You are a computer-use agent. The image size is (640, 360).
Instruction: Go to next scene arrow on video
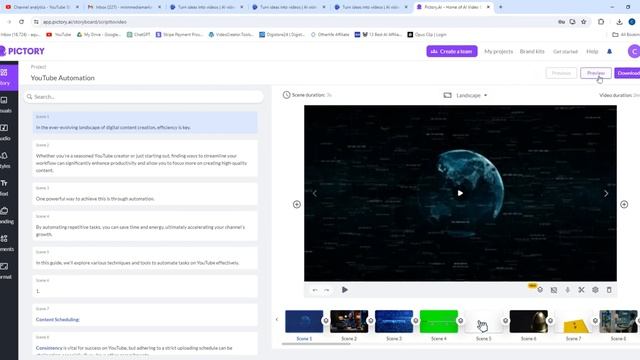[606, 193]
